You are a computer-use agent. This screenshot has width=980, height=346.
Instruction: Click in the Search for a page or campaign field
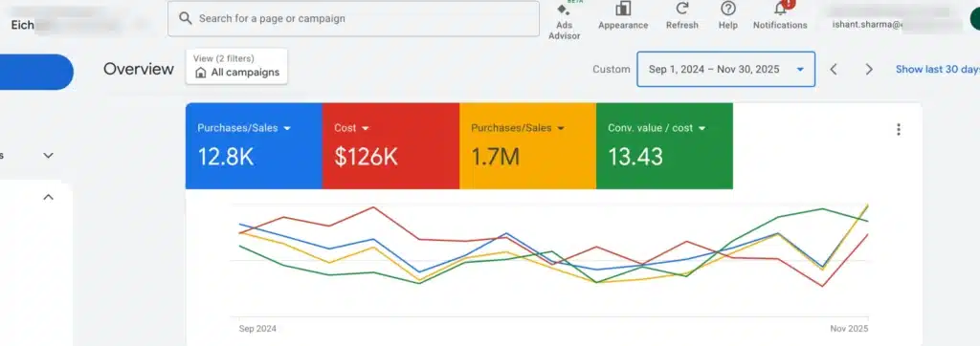coord(354,19)
